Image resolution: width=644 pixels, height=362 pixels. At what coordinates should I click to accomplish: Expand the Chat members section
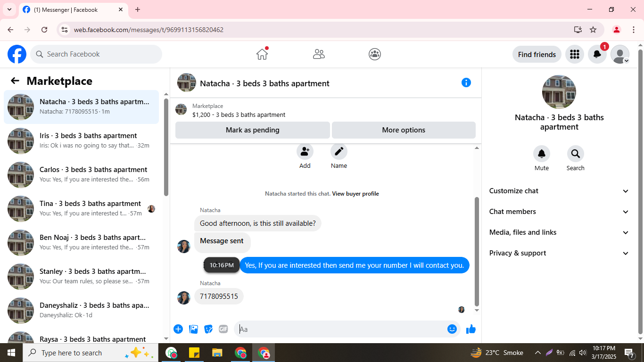[559, 212]
